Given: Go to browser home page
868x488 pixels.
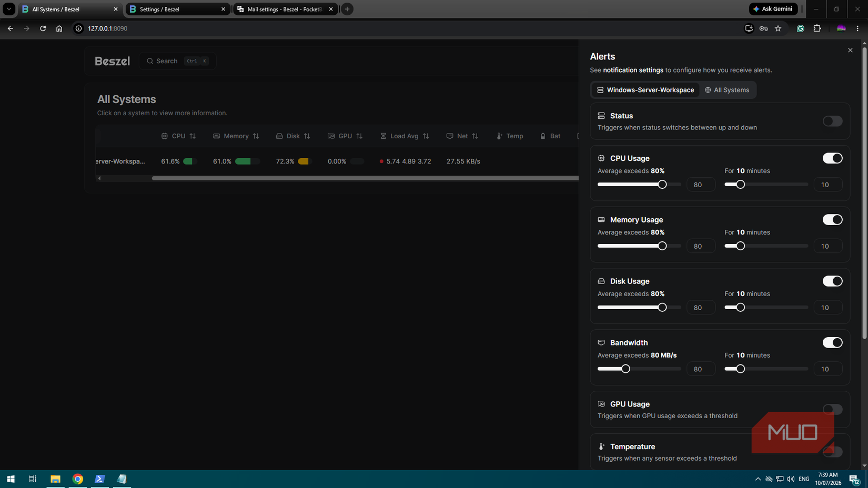Looking at the screenshot, I should (59, 28).
